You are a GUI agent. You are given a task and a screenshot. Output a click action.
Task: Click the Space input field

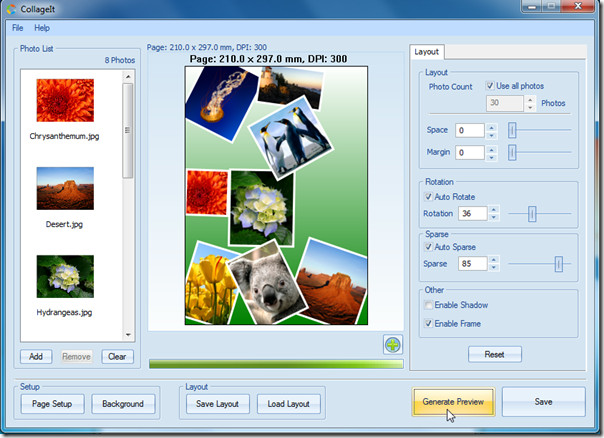470,130
